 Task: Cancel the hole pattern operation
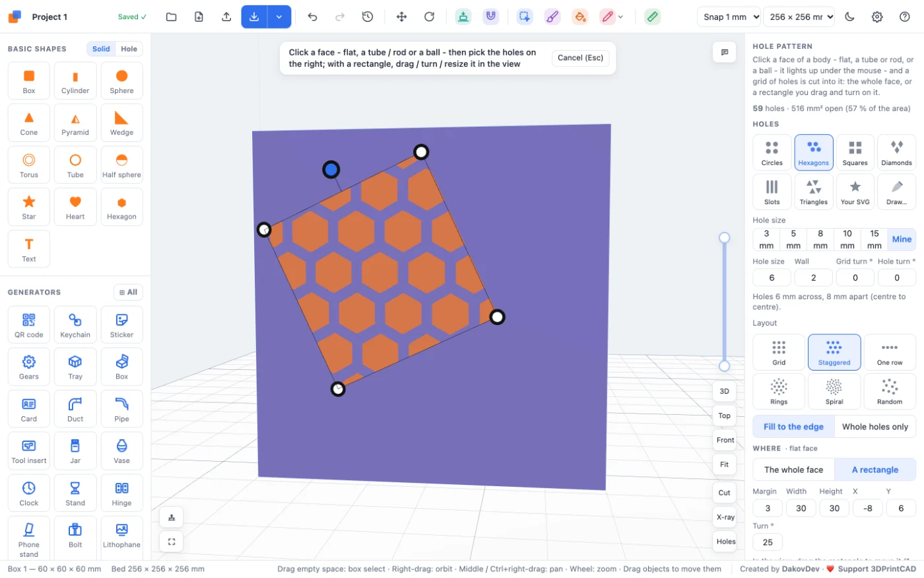[580, 58]
